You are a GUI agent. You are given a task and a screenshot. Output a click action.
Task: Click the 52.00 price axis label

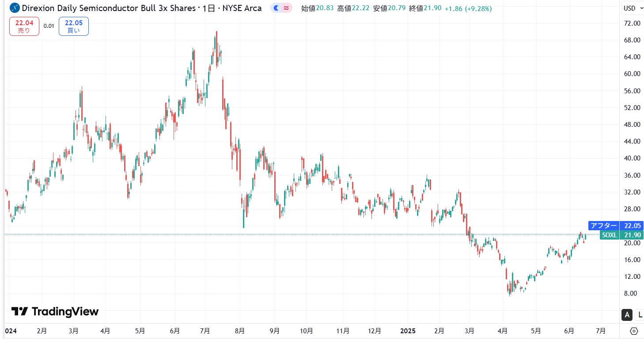pyautogui.click(x=631, y=108)
